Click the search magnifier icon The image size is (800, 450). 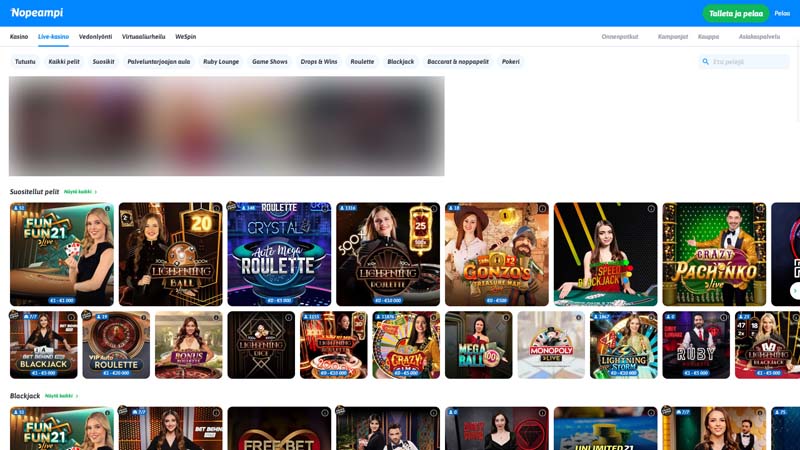(706, 62)
